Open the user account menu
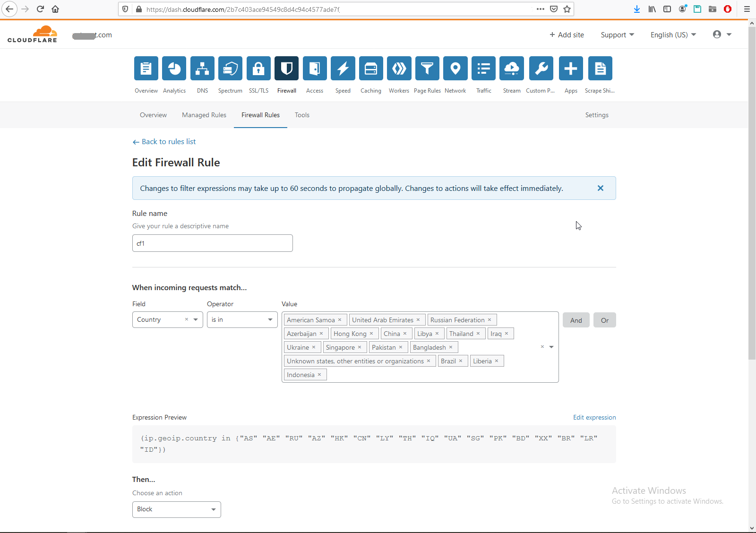This screenshot has width=756, height=533. tap(722, 34)
